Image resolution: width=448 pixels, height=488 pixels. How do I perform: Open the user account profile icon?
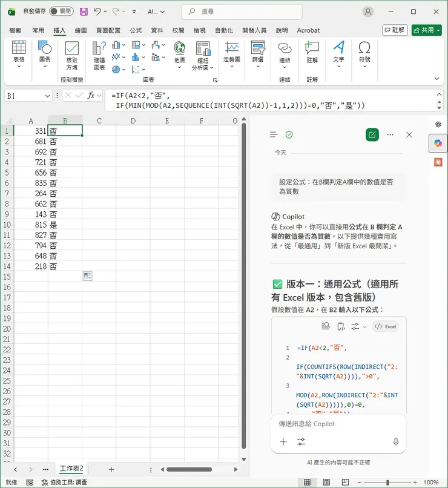click(368, 12)
